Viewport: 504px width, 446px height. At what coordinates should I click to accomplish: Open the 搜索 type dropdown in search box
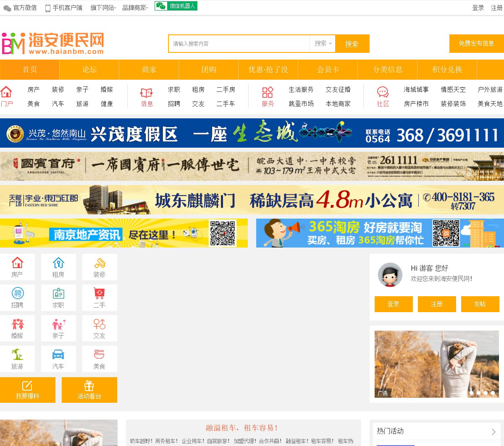(x=323, y=44)
